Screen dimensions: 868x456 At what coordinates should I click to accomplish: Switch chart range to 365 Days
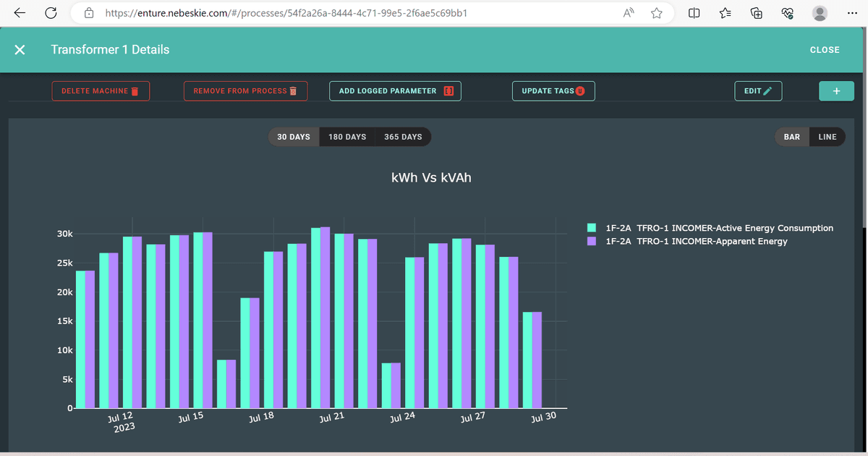[403, 137]
